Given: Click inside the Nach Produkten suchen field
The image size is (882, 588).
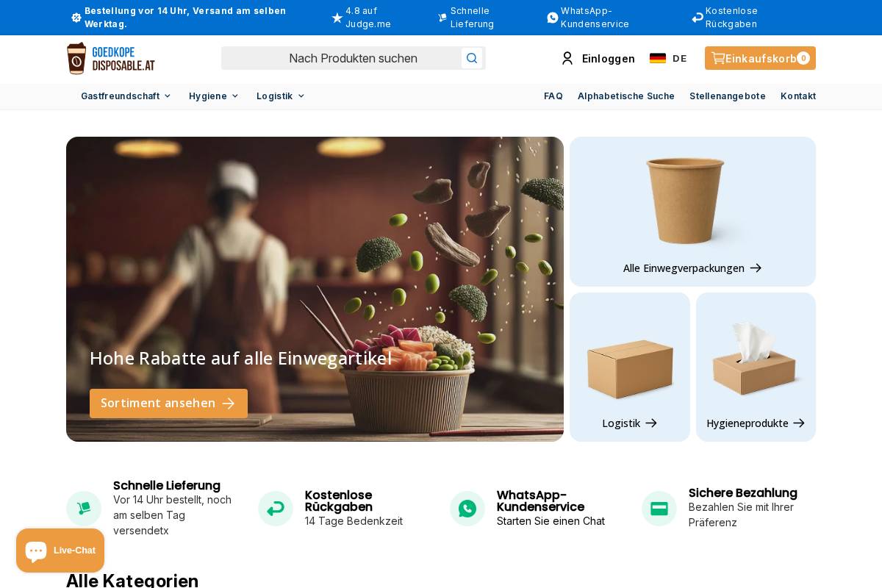Looking at the screenshot, I should click(x=353, y=58).
